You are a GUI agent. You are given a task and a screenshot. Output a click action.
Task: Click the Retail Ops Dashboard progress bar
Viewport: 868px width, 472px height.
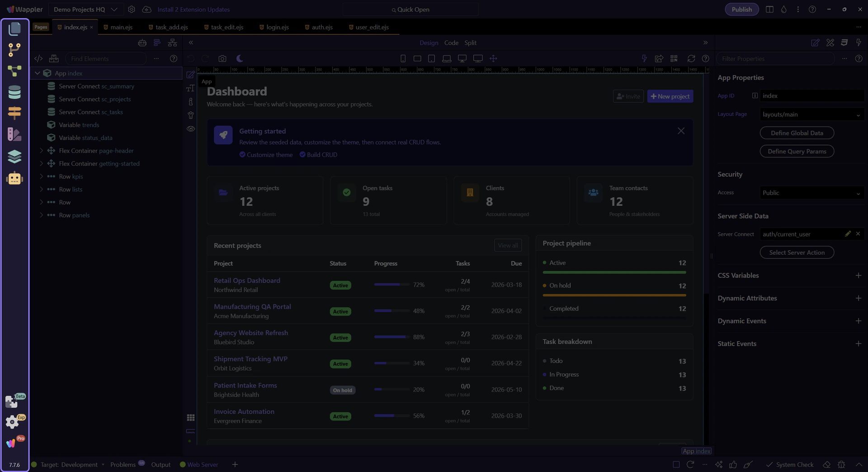click(x=391, y=285)
